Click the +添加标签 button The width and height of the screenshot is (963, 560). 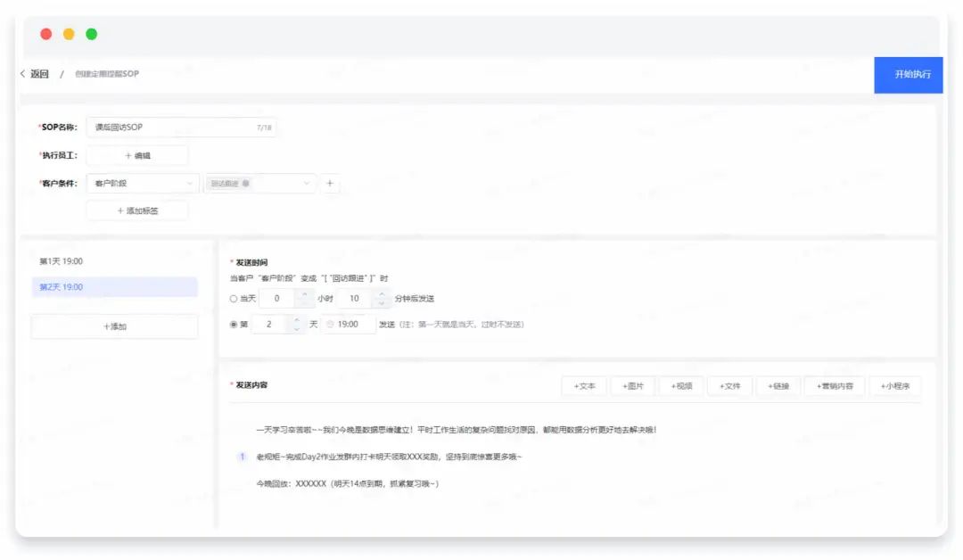pos(137,210)
